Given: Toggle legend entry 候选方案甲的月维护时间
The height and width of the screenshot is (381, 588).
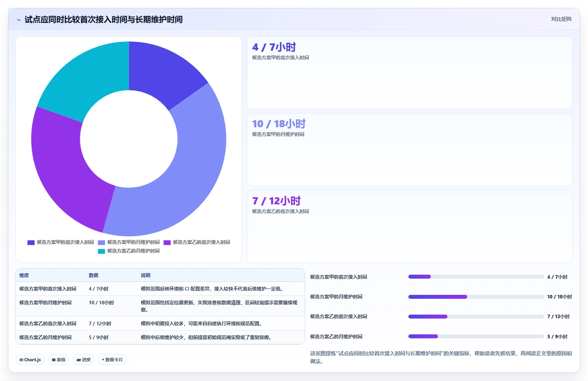Looking at the screenshot, I should click(x=129, y=242).
